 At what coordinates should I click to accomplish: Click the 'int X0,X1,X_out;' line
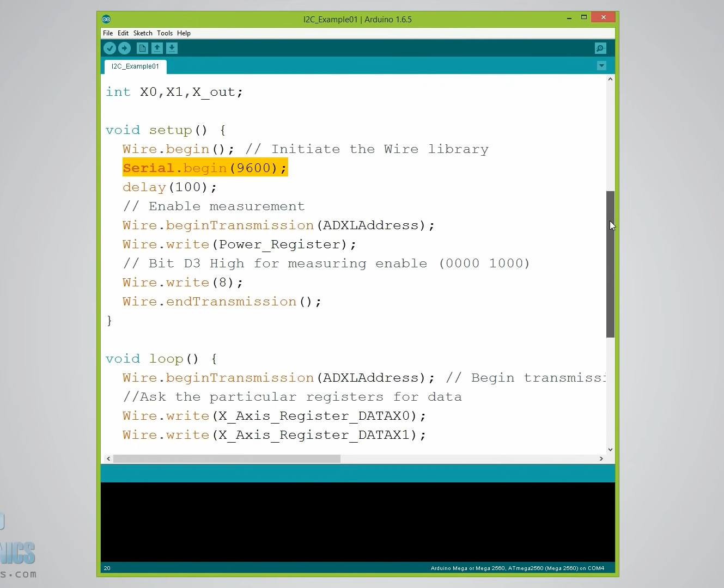(174, 92)
